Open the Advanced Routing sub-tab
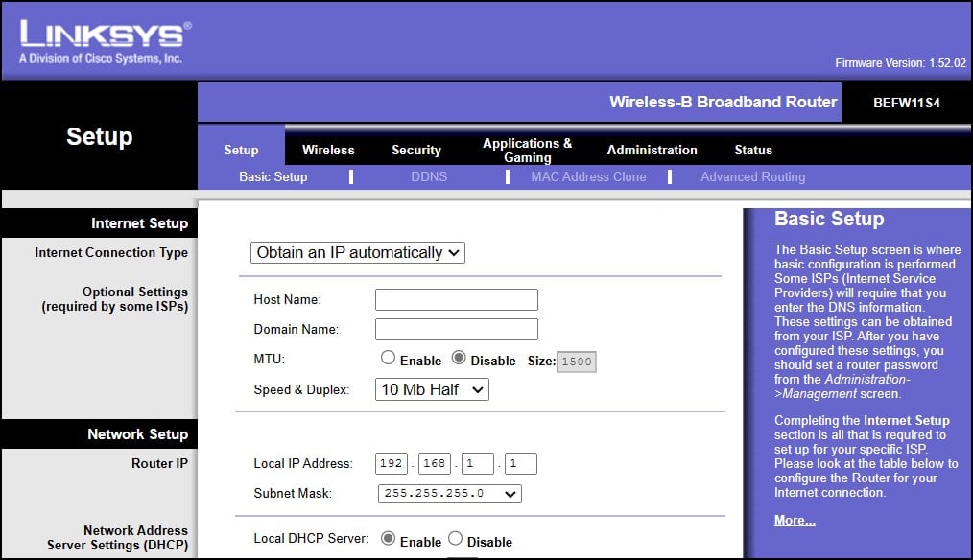 [x=752, y=176]
